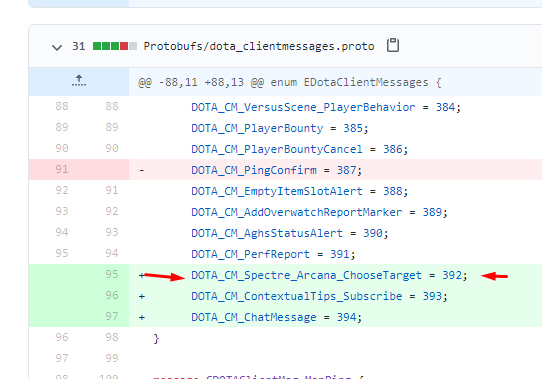Click the added line number 97
Screen dimensions: 542x379
[112, 316]
